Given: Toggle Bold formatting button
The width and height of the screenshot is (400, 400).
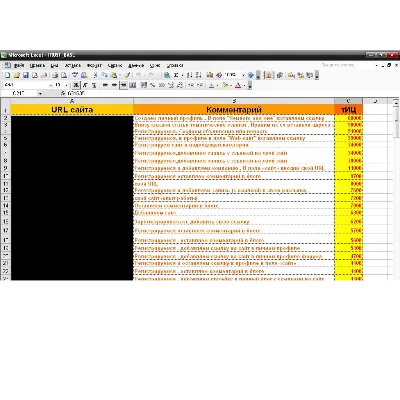Looking at the screenshot, I should click(76, 85).
